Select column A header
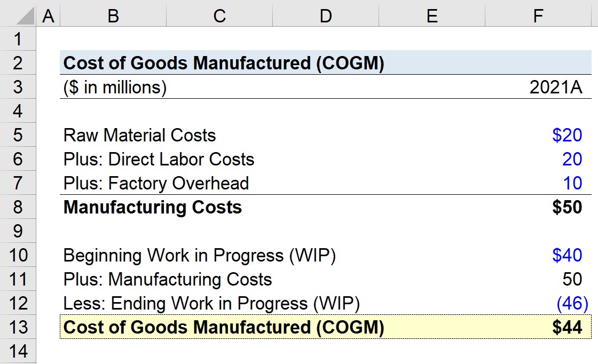598x364 pixels. [x=48, y=15]
